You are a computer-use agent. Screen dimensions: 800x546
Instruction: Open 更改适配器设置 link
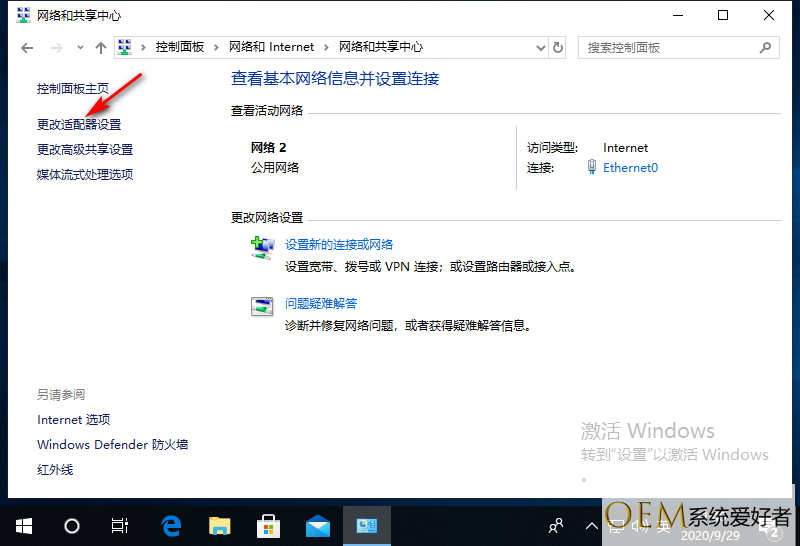click(79, 125)
